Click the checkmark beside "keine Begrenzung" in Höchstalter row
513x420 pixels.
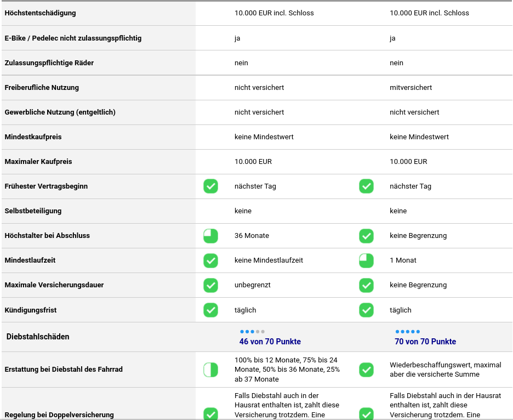pos(366,236)
